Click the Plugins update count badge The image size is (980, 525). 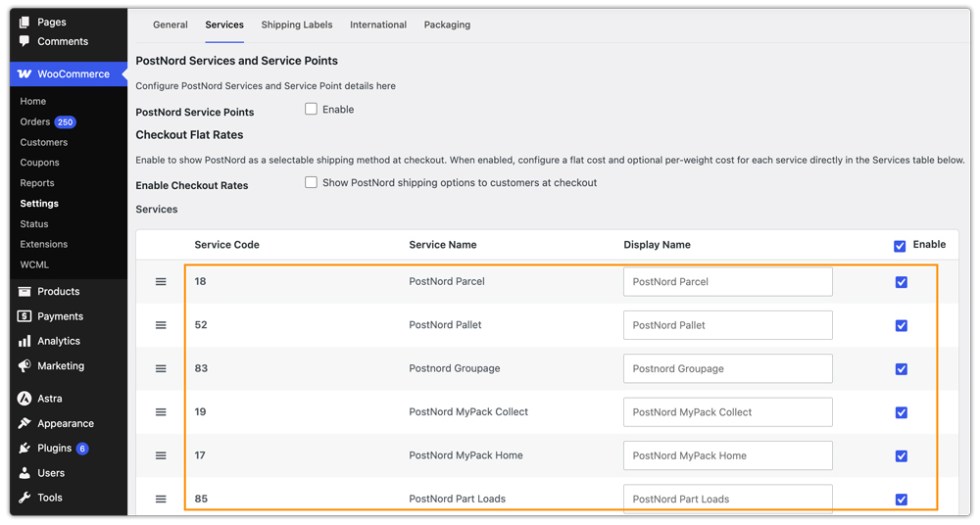[x=82, y=449]
